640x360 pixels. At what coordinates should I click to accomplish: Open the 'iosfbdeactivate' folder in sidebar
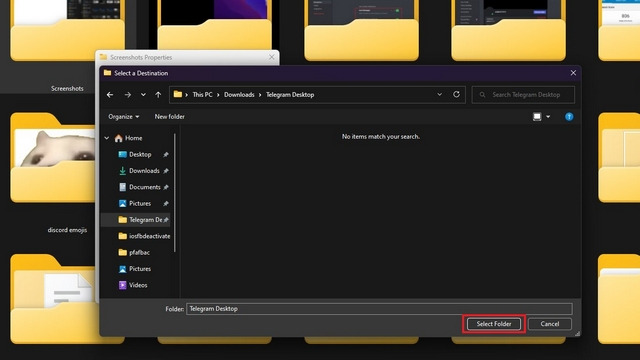144,236
